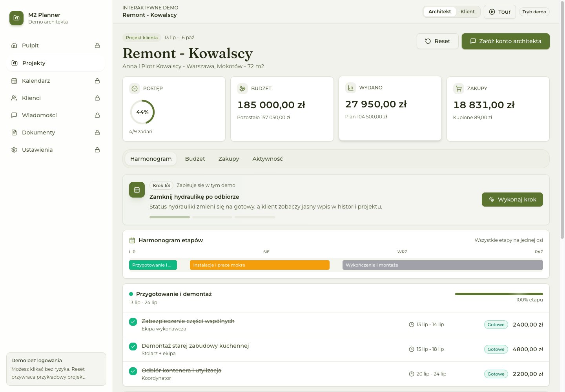Click the lock icon next to Wiadomości
Viewport: 565px width, 392px height.
click(97, 115)
